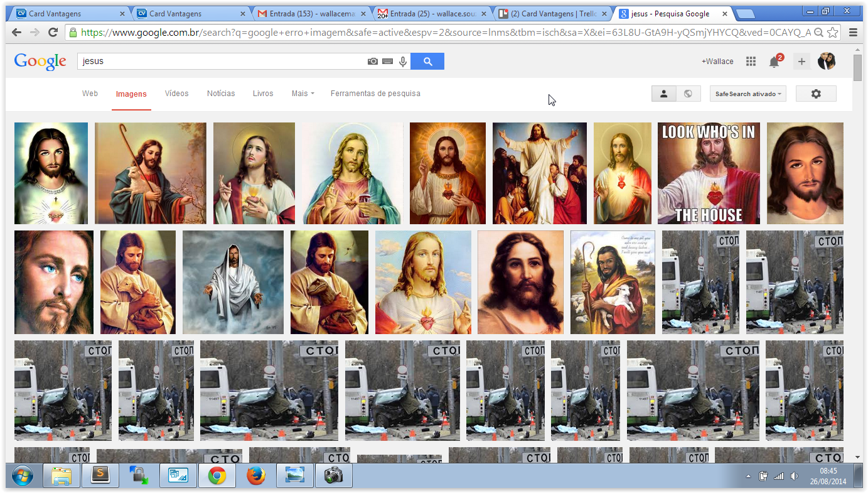Click the Google logo

[40, 61]
